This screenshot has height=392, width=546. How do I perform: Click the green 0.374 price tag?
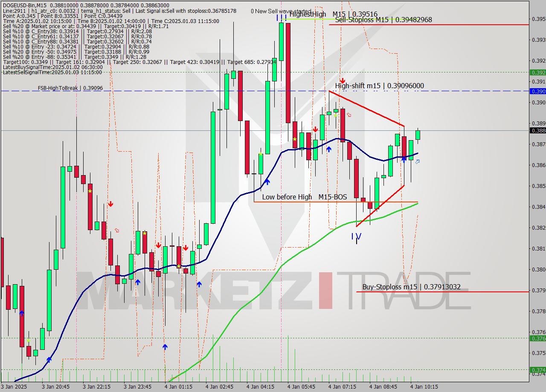tap(537, 370)
